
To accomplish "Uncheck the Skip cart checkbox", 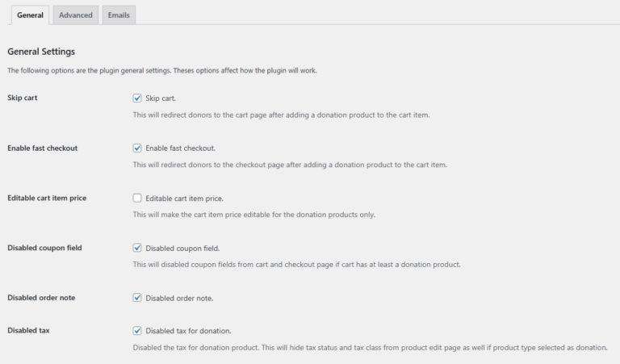I will tap(137, 98).
